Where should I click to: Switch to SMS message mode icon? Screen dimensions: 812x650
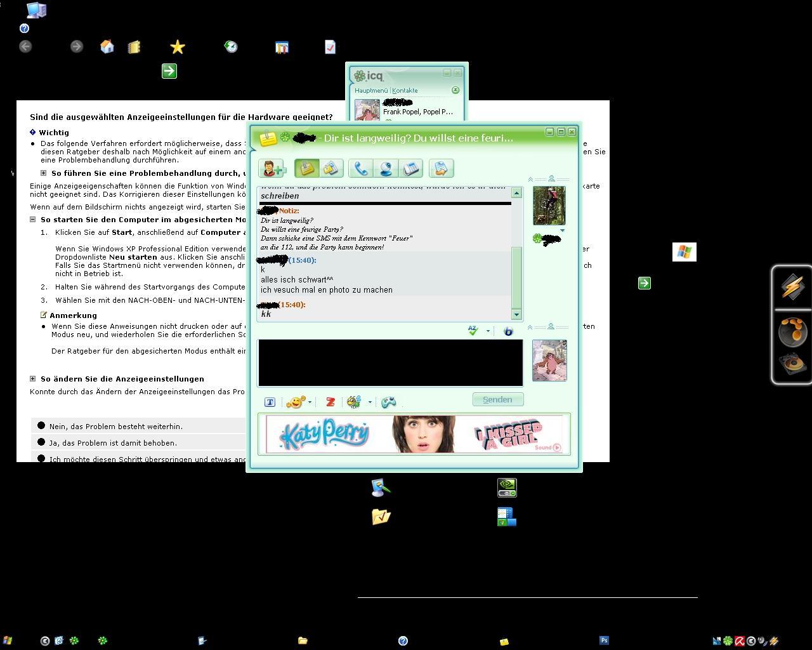click(x=331, y=168)
